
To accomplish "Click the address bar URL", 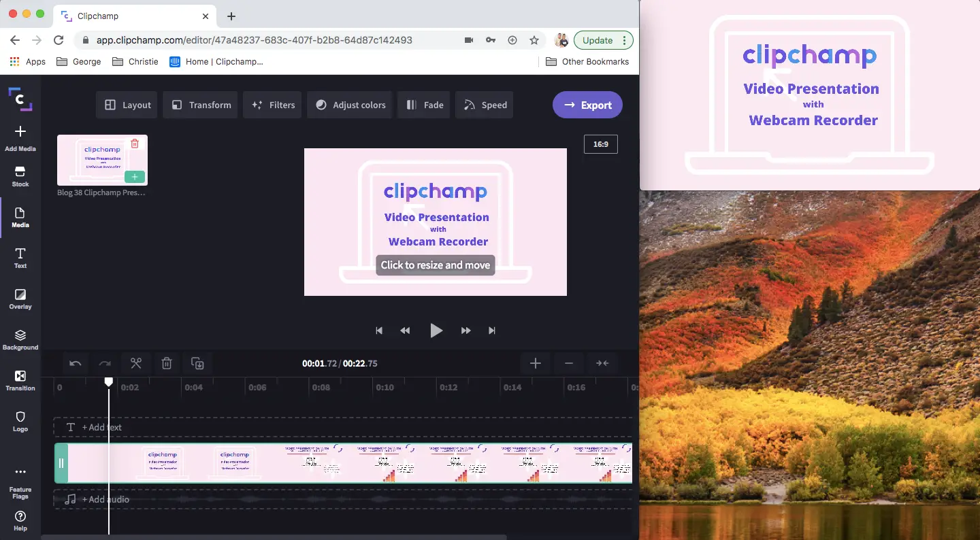I will (255, 40).
